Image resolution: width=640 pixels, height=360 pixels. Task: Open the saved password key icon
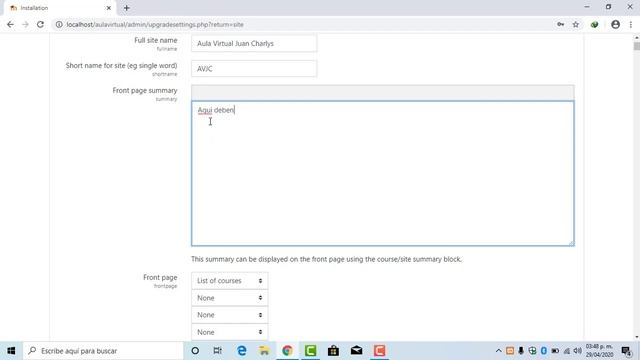point(560,24)
